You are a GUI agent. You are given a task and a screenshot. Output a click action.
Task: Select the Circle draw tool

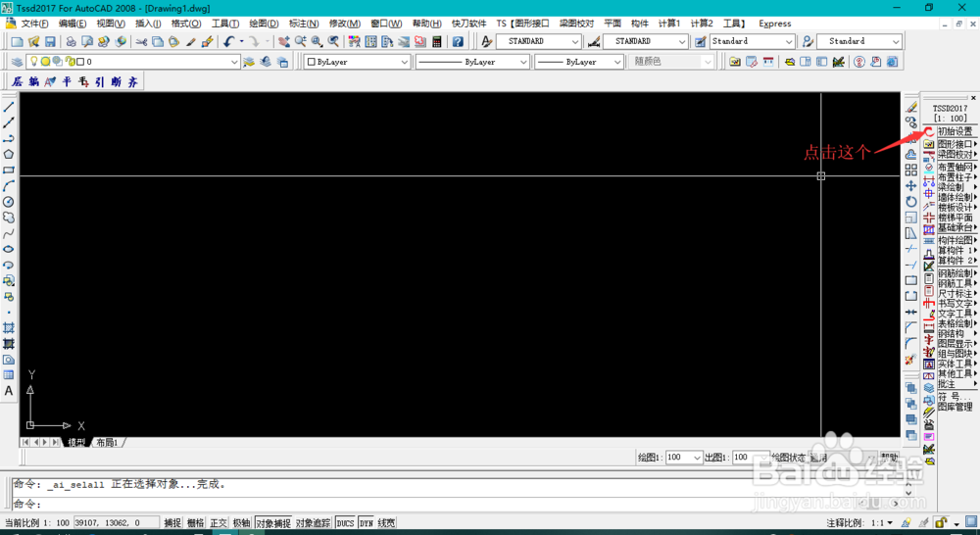point(9,202)
